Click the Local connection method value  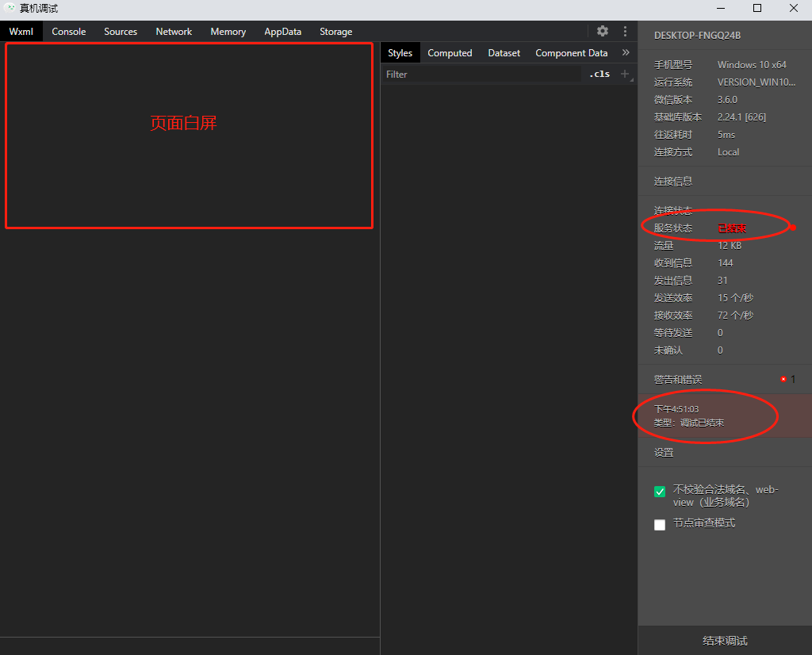728,152
